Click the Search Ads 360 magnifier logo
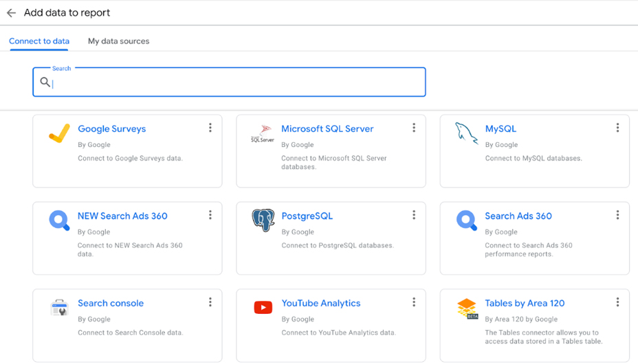This screenshot has width=638, height=364. (466, 220)
